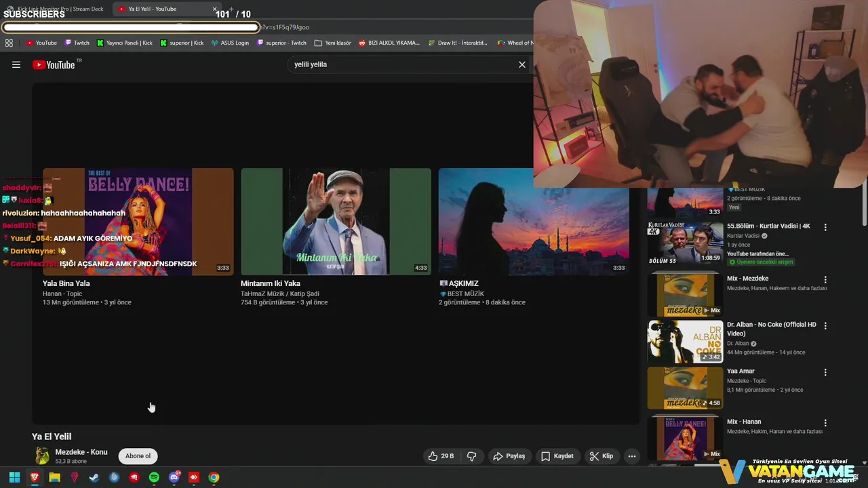Image resolution: width=868 pixels, height=488 pixels.
Task: Click the 'Hanan - Topic' channel text
Action: 62,293
